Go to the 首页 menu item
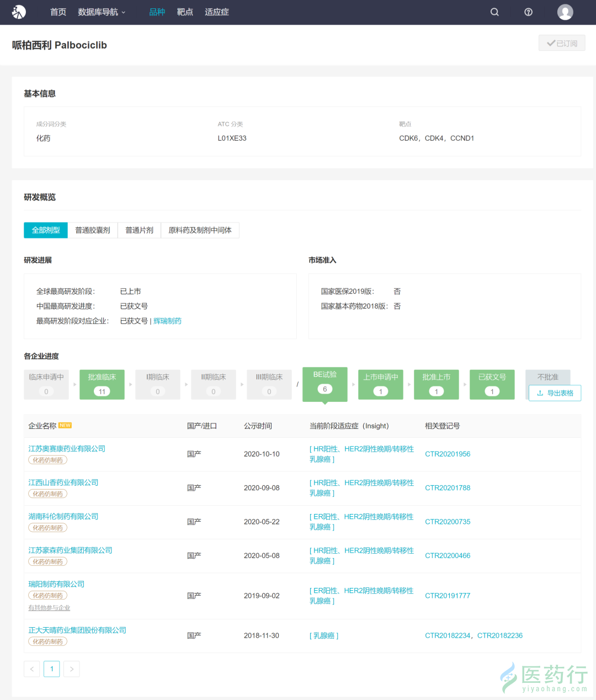 (x=58, y=12)
